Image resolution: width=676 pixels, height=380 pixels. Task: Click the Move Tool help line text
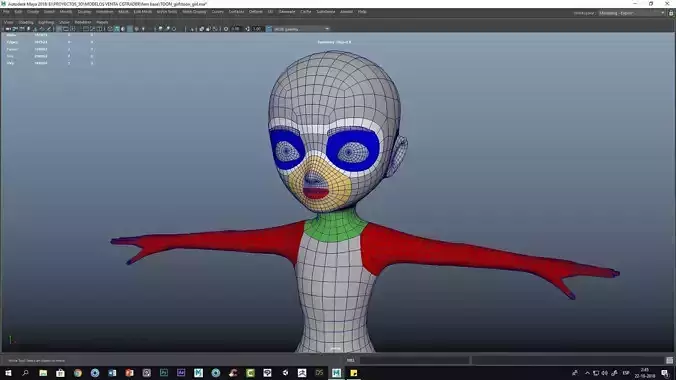[36, 361]
